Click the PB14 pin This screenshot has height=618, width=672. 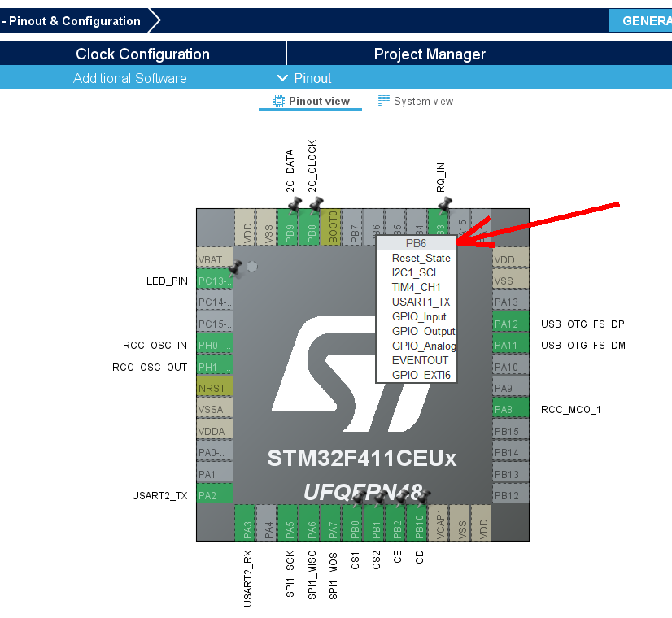(x=510, y=452)
